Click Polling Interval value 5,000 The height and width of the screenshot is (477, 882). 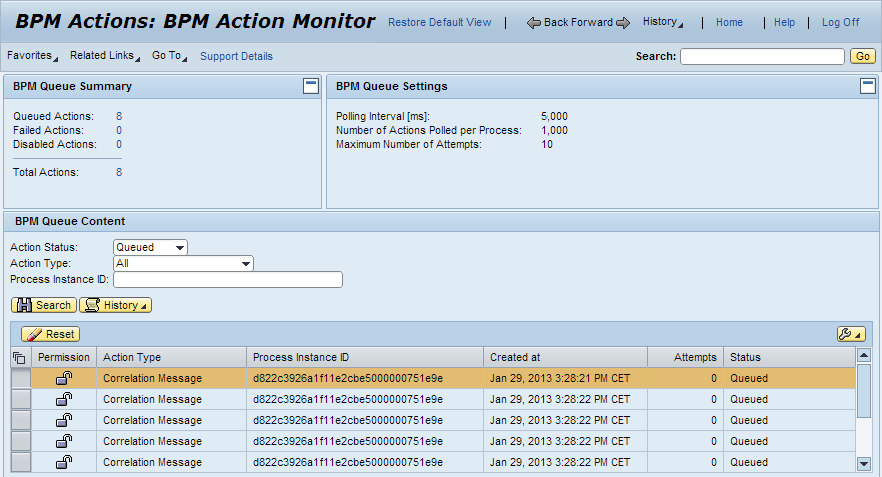click(x=554, y=116)
